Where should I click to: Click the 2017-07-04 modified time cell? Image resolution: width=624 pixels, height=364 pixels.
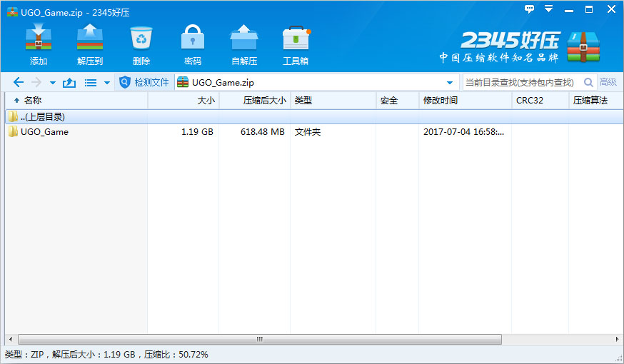463,131
